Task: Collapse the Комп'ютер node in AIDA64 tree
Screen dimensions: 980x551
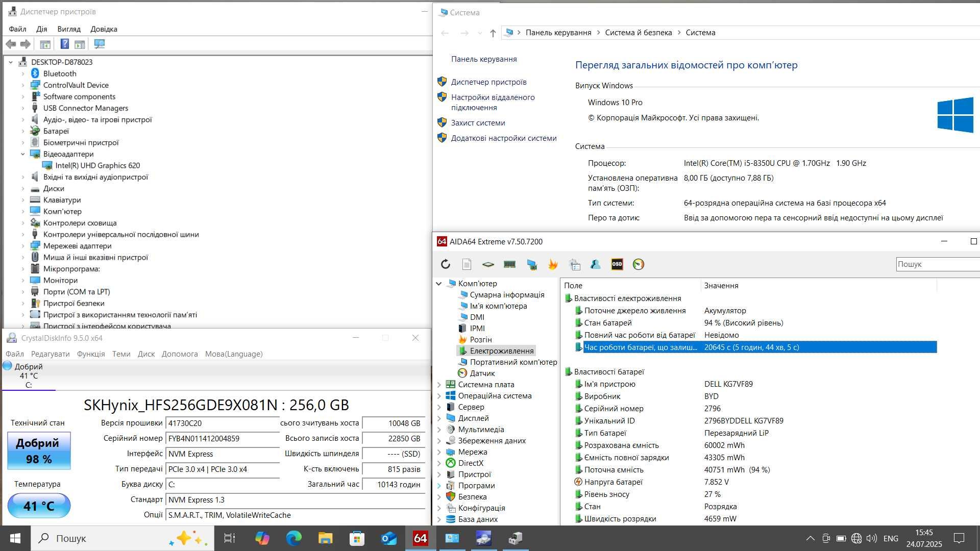Action: (x=439, y=284)
